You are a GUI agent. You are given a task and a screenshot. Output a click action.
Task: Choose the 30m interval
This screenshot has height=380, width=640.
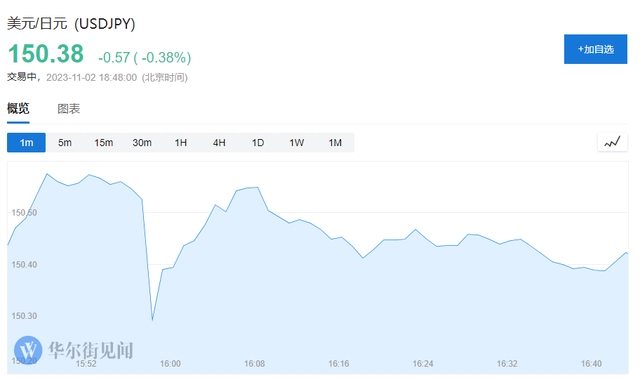[x=142, y=143]
